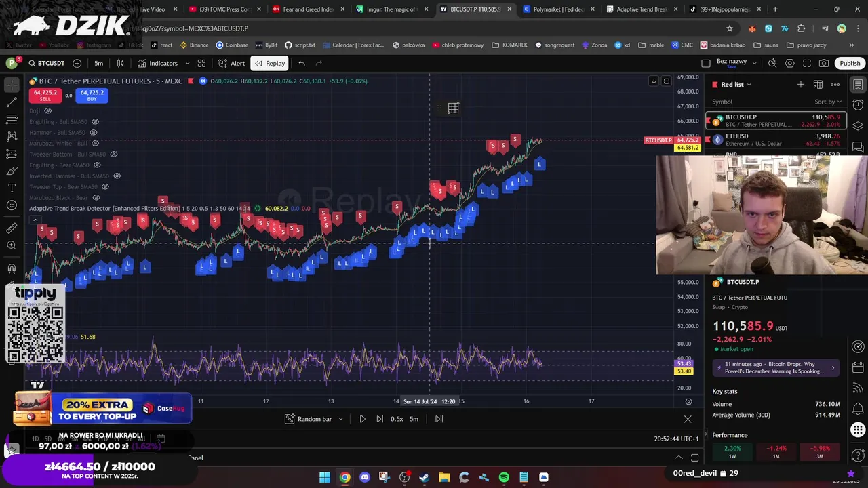
Task: Open advanced view table icon in watchlist
Action: [818, 84]
